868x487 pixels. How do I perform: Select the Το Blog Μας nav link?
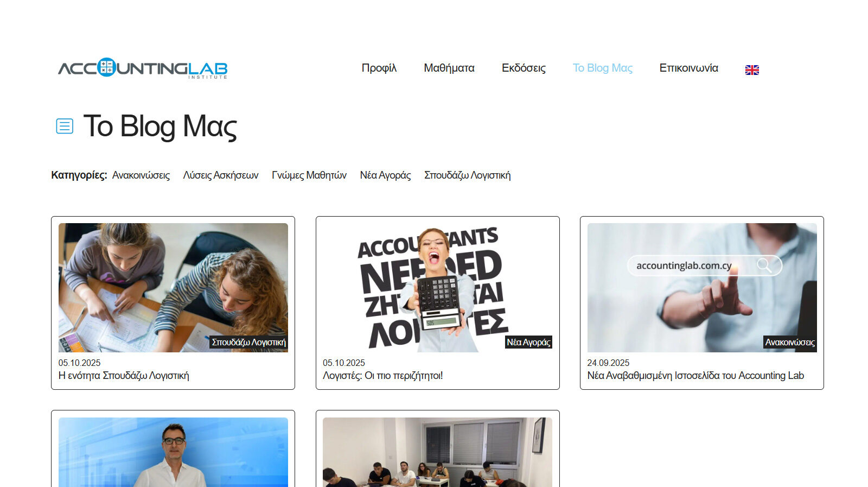tap(603, 68)
